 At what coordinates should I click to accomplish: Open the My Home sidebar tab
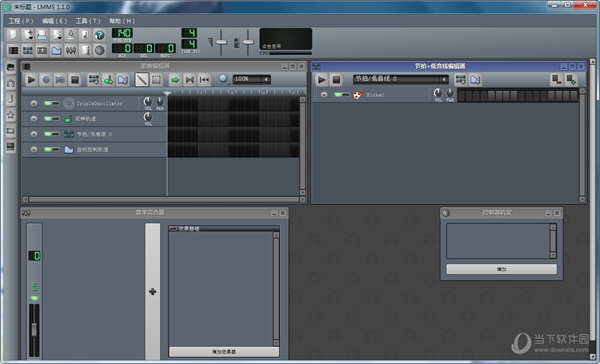coord(11,131)
